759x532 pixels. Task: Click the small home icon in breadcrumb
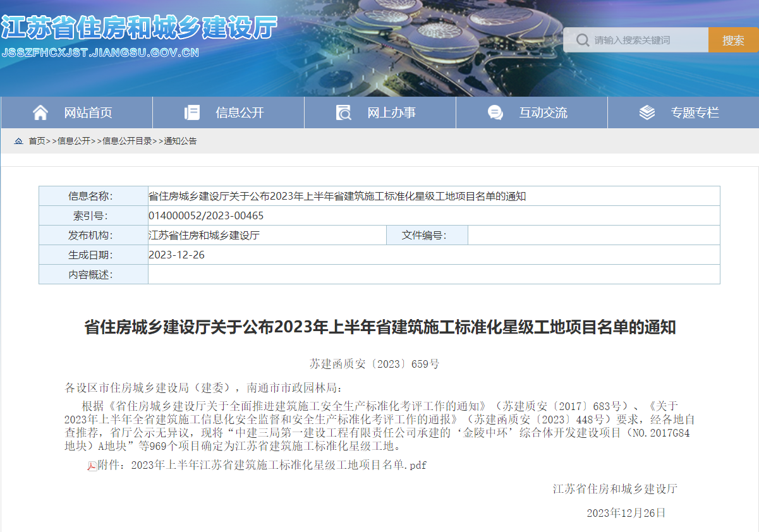click(18, 141)
